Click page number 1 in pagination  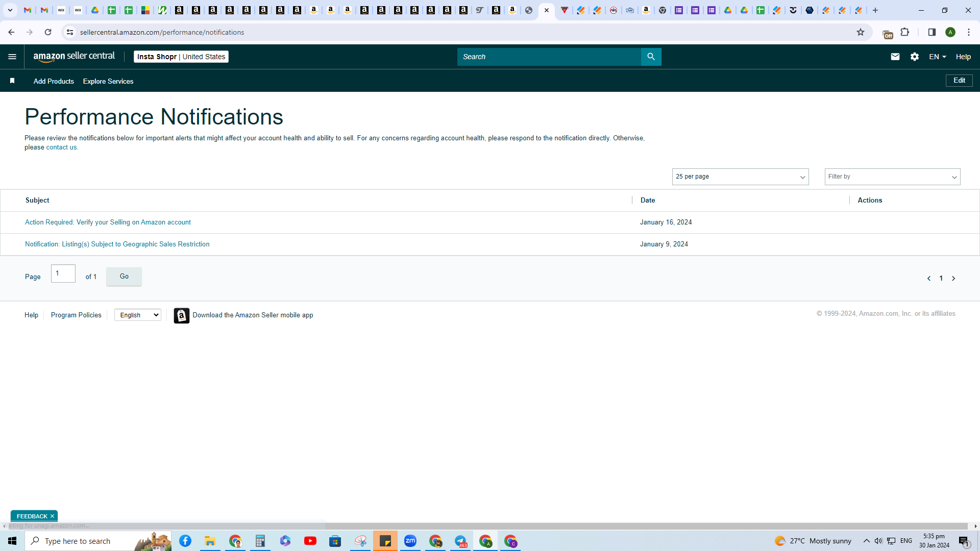[941, 279]
